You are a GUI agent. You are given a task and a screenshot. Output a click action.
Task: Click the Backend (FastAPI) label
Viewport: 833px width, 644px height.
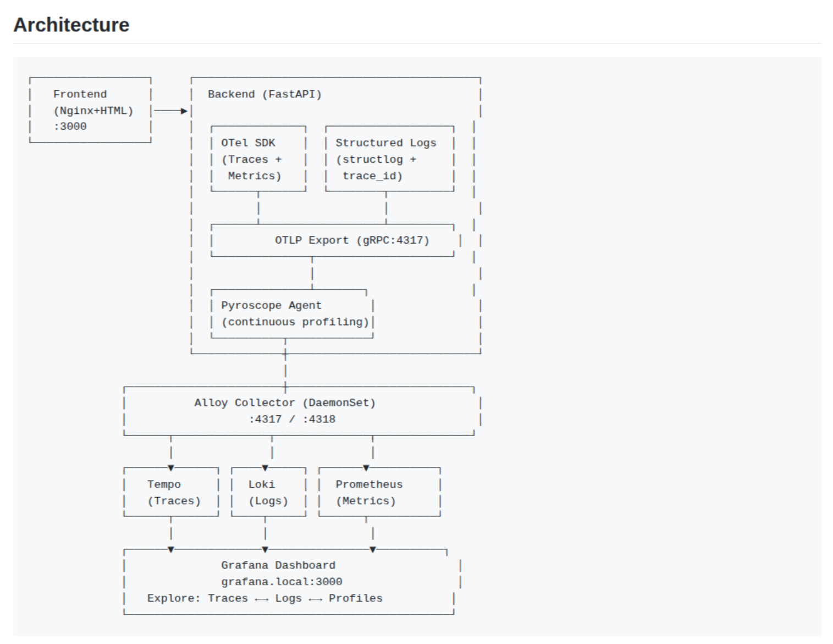(x=264, y=94)
